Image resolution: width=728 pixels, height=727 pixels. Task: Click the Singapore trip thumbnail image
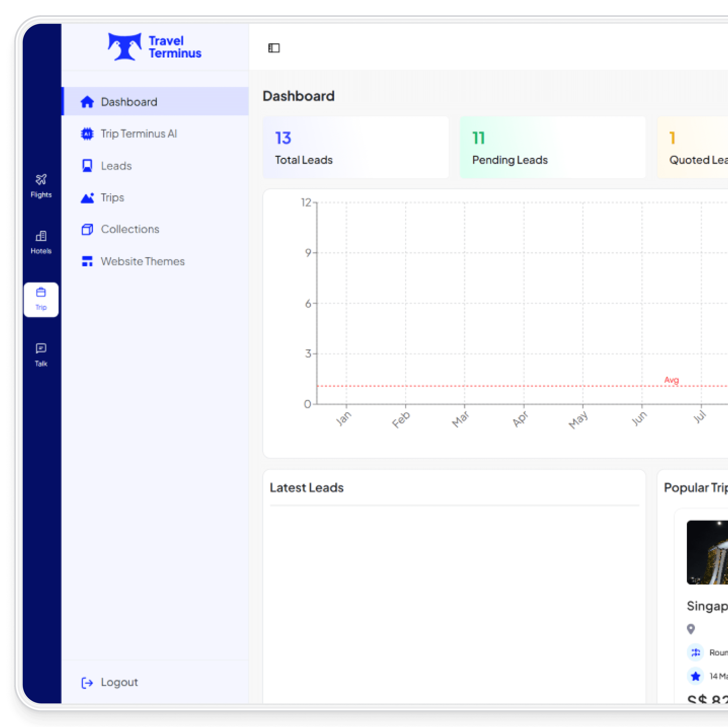[x=707, y=552]
